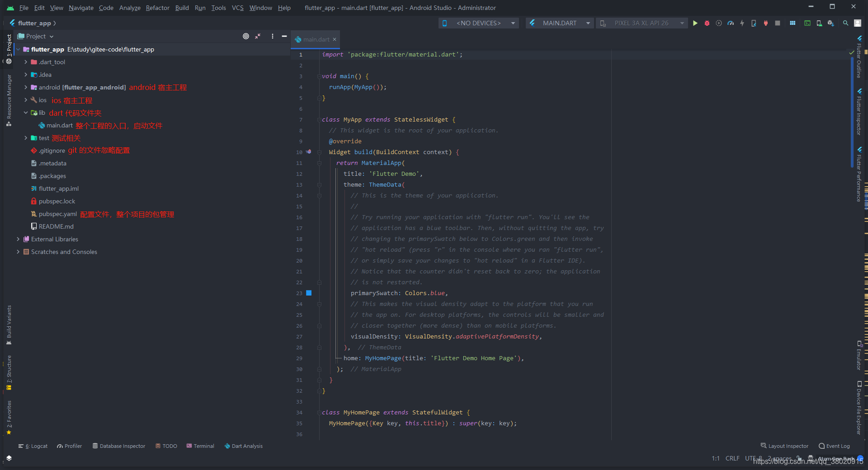Open the File menu
This screenshot has height=470, width=868.
click(24, 8)
